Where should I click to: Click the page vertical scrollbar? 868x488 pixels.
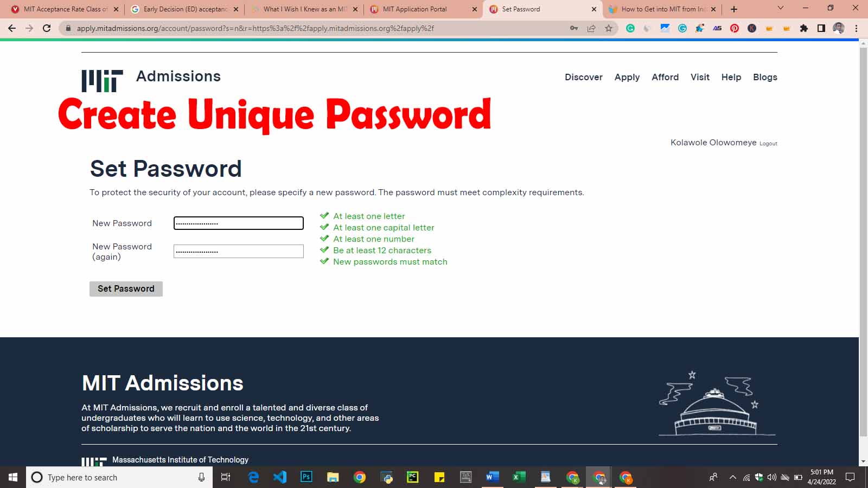pos(863,242)
